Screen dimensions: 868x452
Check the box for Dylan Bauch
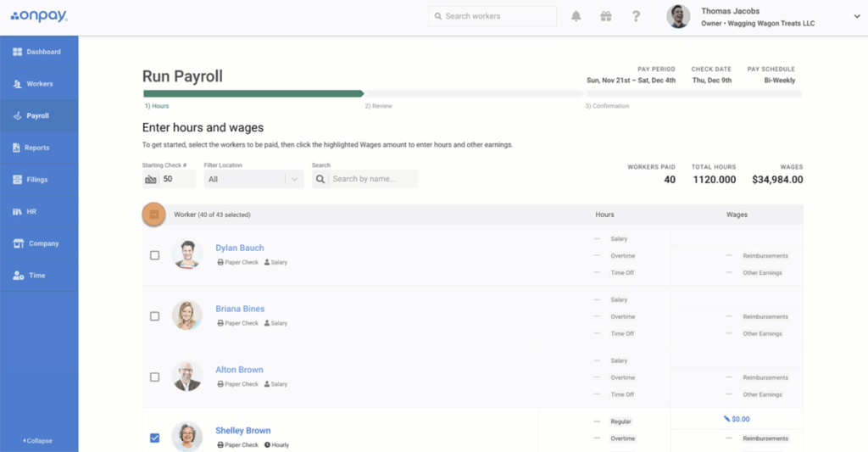[x=154, y=255]
